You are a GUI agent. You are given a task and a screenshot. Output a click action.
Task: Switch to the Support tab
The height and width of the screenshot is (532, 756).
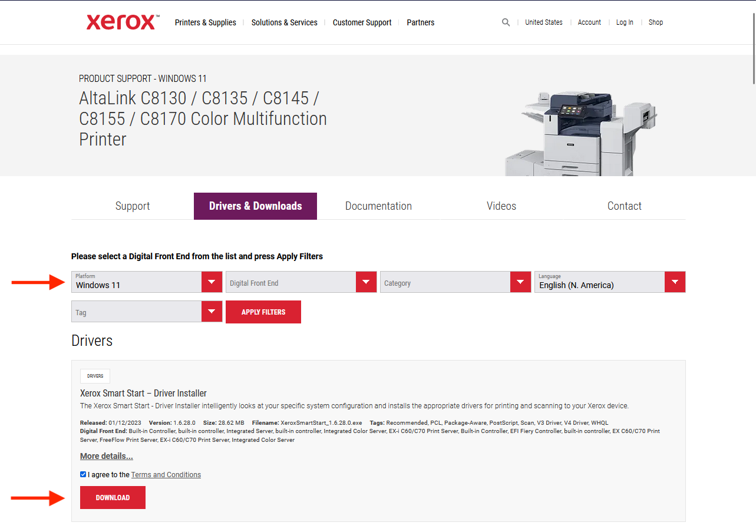(x=133, y=206)
